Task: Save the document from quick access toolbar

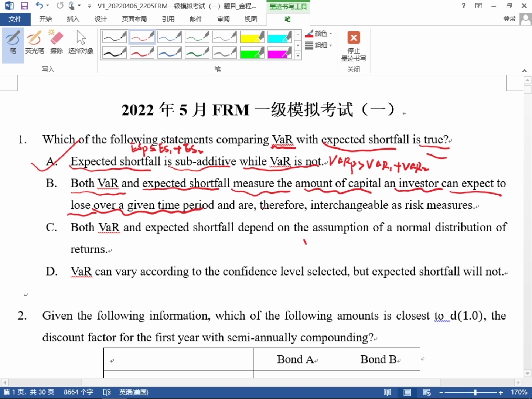Action: coord(24,6)
